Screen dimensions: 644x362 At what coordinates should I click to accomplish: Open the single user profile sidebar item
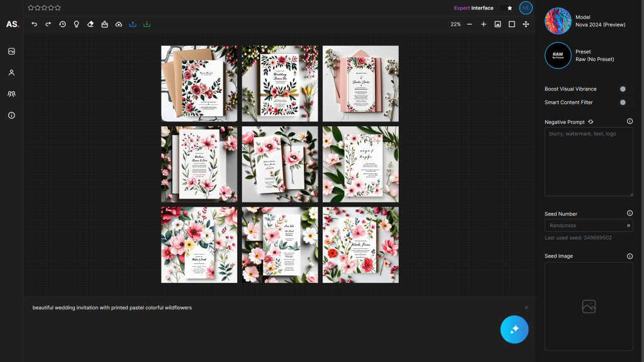11,73
